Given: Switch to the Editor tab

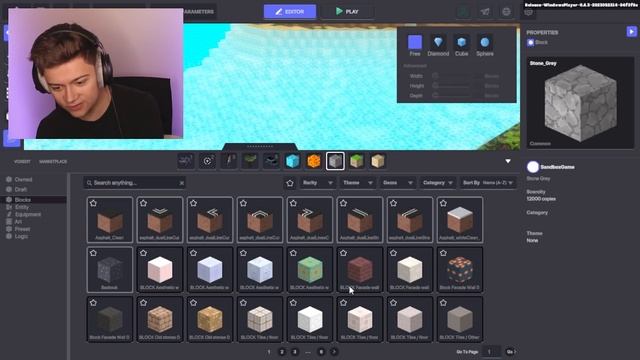Looking at the screenshot, I should [290, 12].
